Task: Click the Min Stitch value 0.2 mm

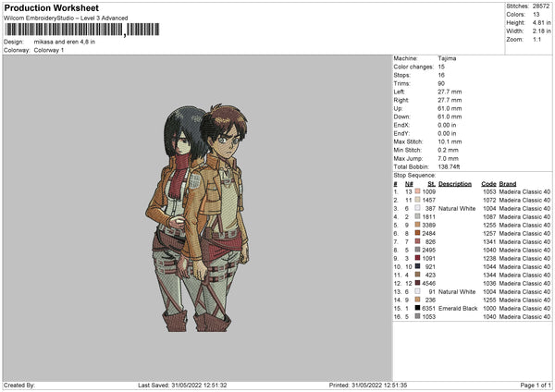Action: pos(448,150)
